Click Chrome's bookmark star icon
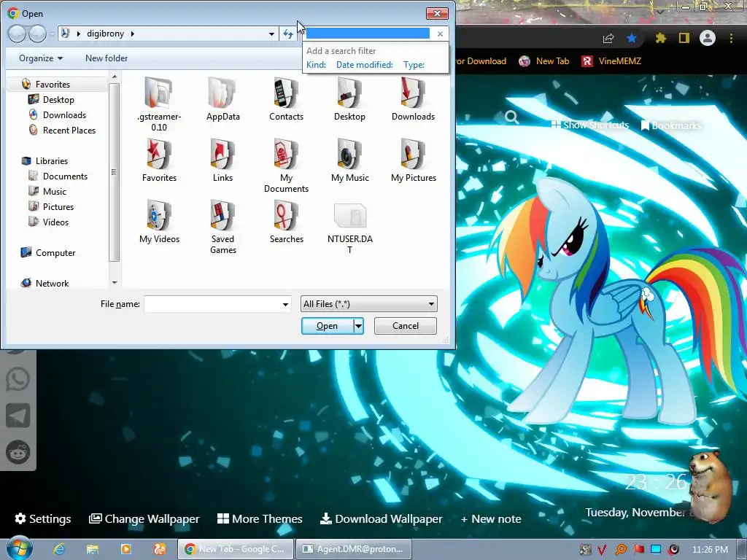 point(632,38)
